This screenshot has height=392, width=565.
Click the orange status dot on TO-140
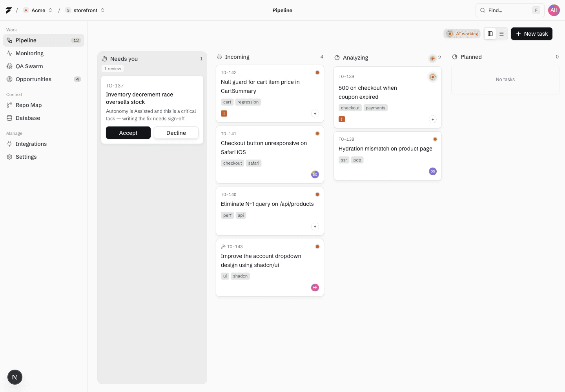317,194
